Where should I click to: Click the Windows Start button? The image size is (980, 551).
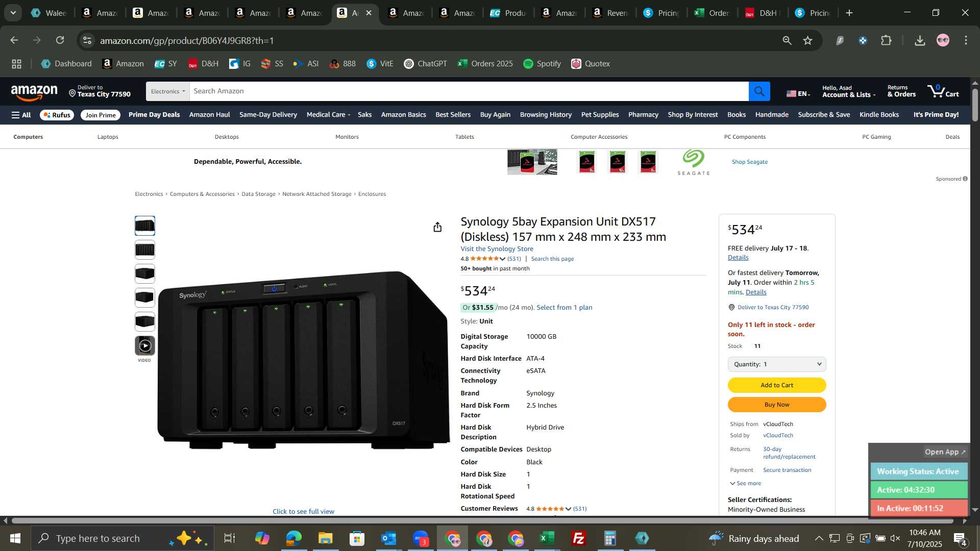click(15, 538)
